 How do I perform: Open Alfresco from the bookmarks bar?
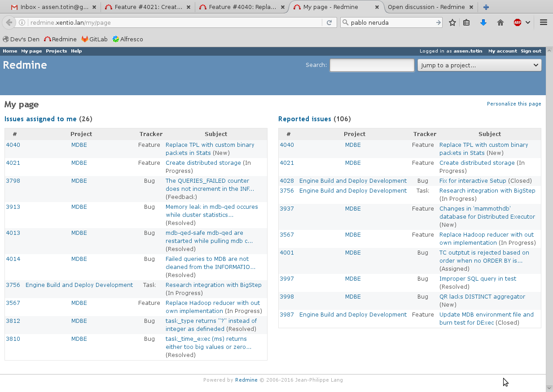pyautogui.click(x=128, y=39)
